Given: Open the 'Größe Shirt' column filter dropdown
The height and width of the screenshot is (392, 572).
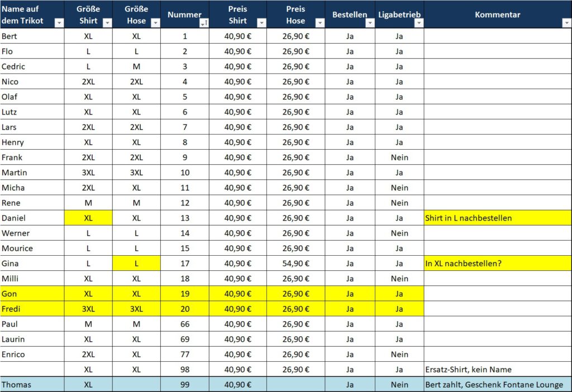Looking at the screenshot, I should tap(107, 23).
